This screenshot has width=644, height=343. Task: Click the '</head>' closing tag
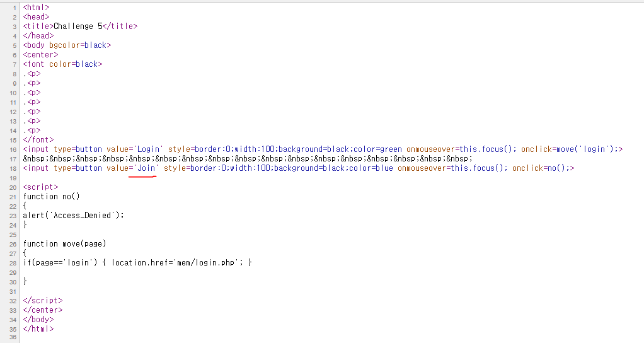(x=38, y=36)
